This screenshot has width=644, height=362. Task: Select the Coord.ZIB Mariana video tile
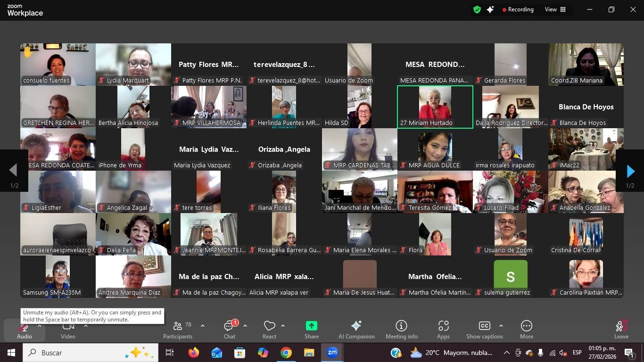pyautogui.click(x=586, y=65)
